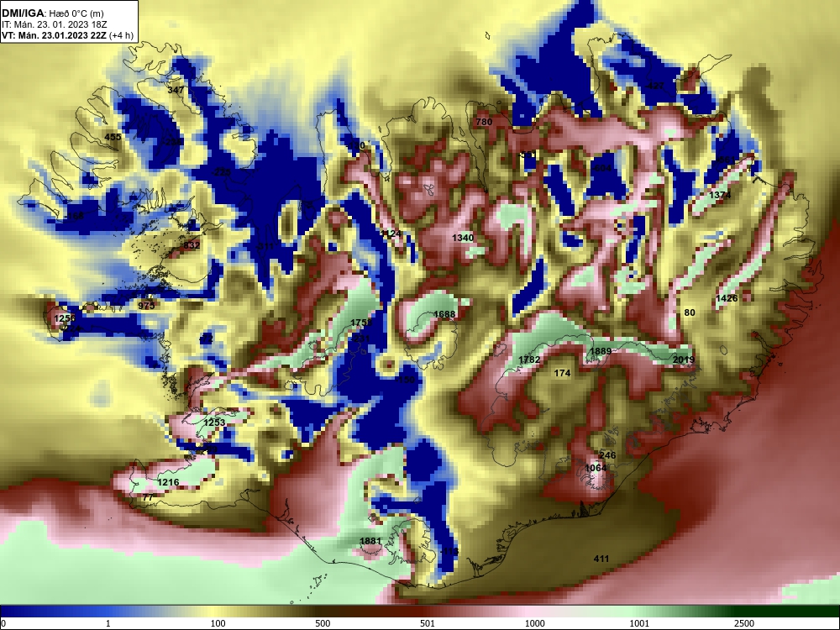Click the legend label '501'
This screenshot has height=630, width=840.
pyautogui.click(x=428, y=623)
